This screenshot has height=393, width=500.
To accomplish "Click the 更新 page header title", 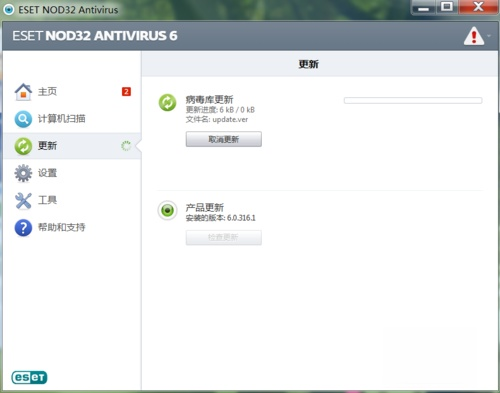I will 308,64.
